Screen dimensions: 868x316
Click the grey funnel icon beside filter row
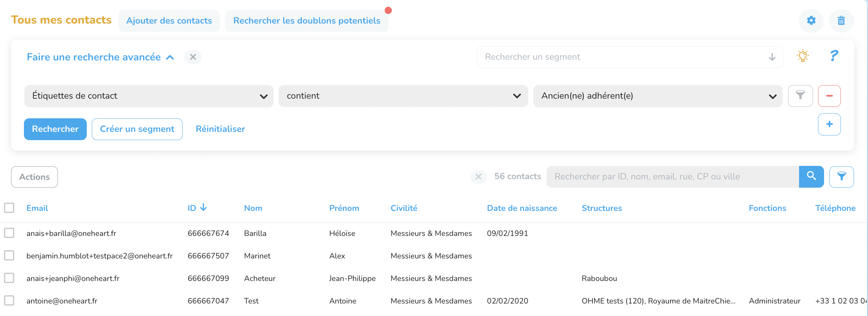tap(800, 96)
